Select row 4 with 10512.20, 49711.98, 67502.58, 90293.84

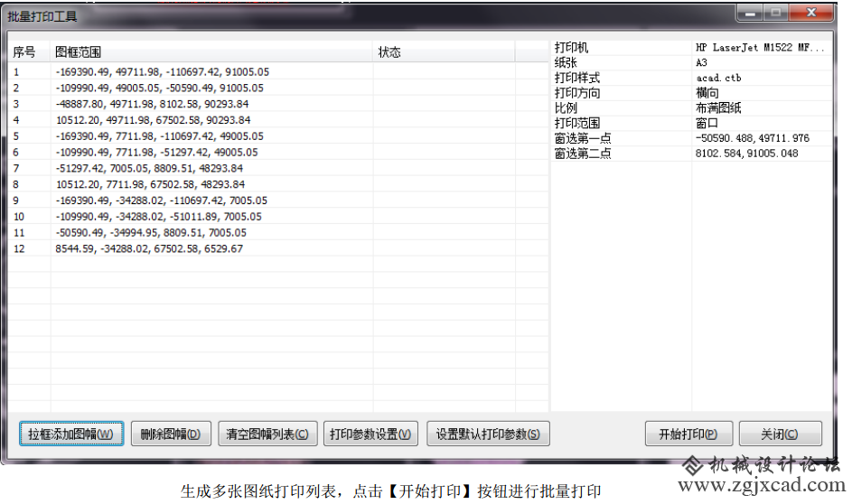point(278,120)
